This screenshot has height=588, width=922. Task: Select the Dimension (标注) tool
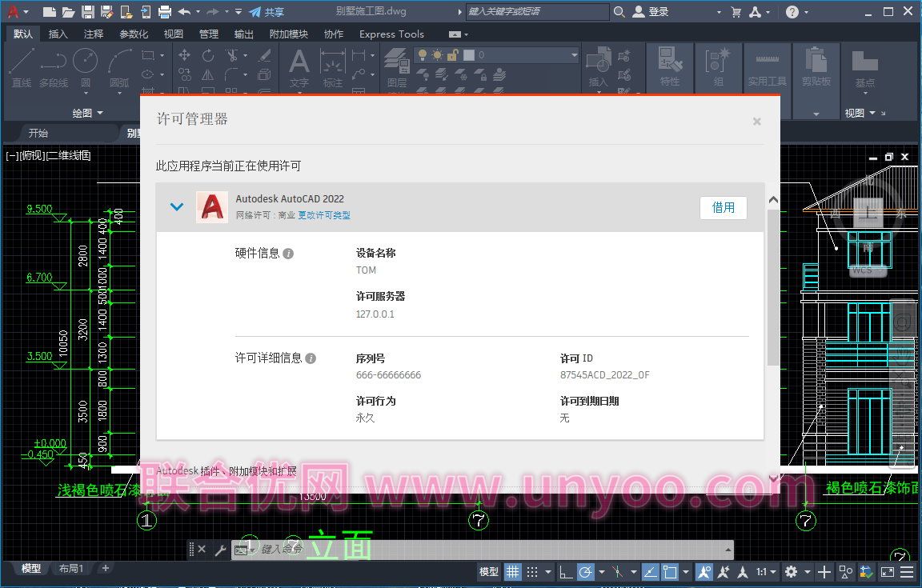point(333,68)
